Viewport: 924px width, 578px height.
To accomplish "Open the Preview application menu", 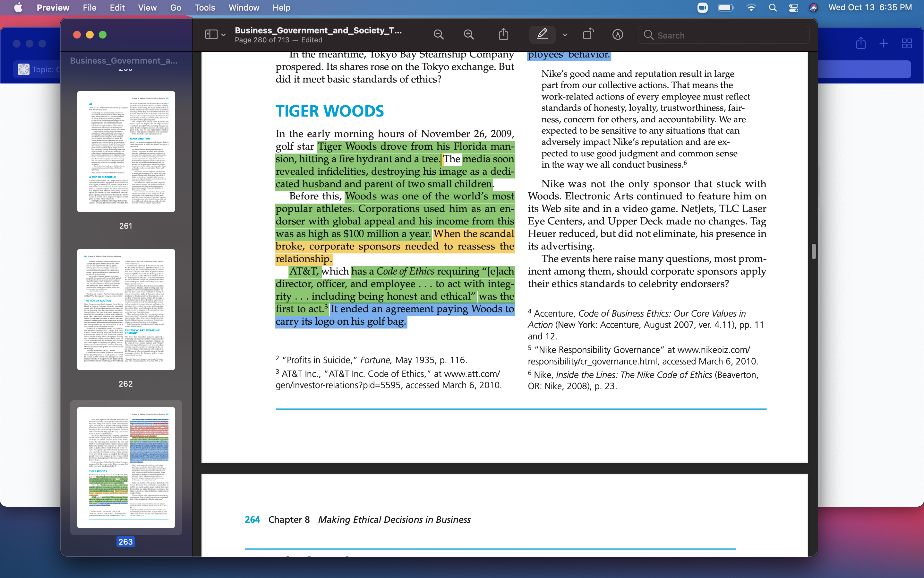I will tap(53, 8).
